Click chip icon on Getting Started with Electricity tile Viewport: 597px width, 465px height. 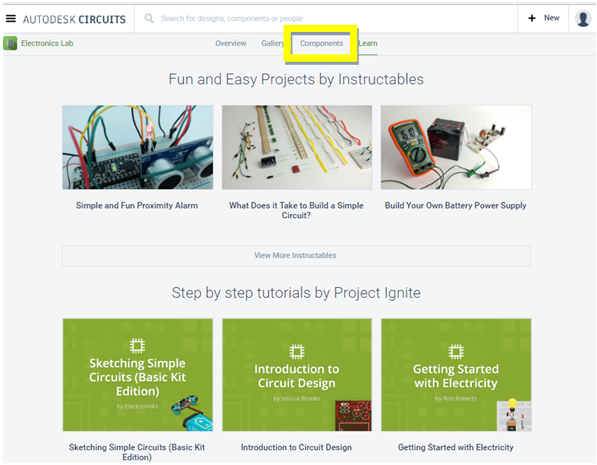click(x=456, y=352)
